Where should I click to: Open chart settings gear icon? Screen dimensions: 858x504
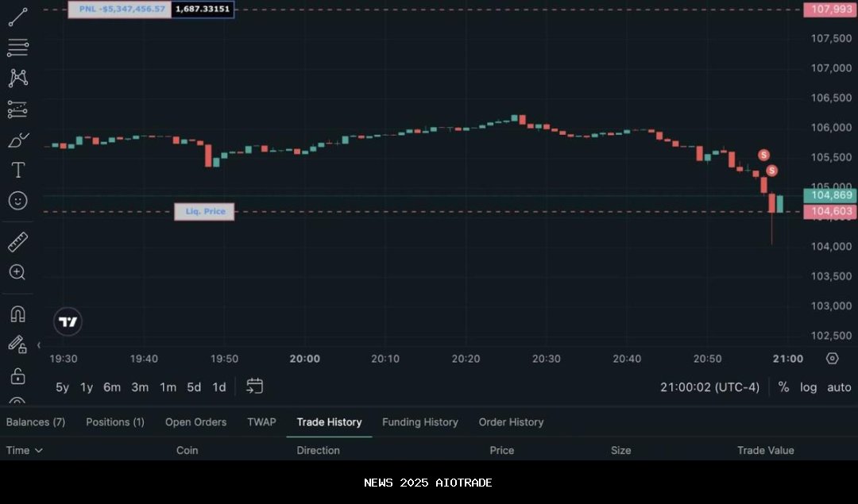pyautogui.click(x=832, y=359)
